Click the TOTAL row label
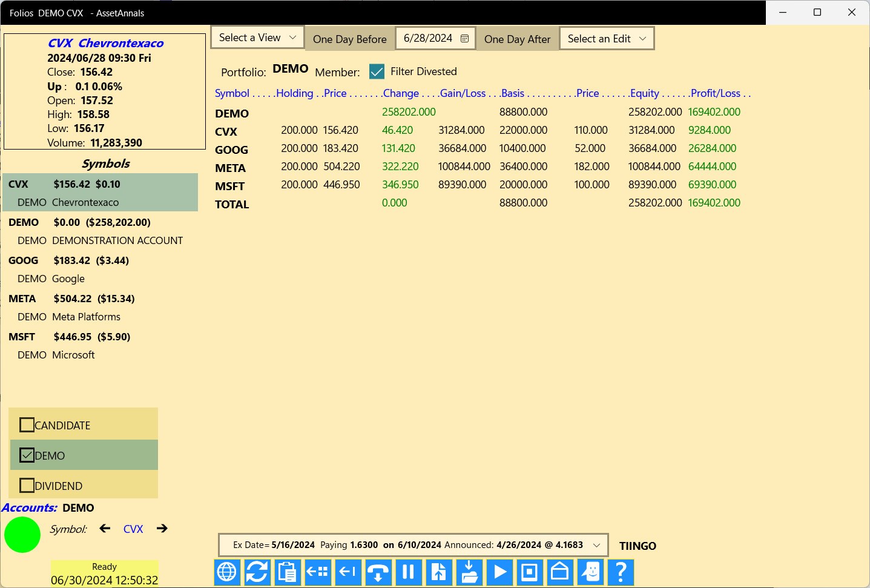The image size is (870, 588). 232,205
